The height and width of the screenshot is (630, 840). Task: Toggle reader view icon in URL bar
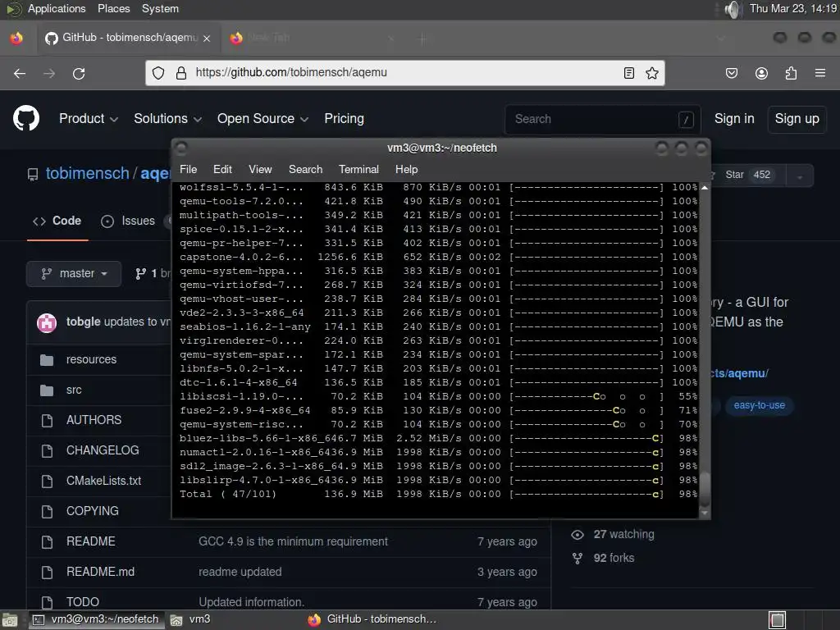tap(629, 73)
